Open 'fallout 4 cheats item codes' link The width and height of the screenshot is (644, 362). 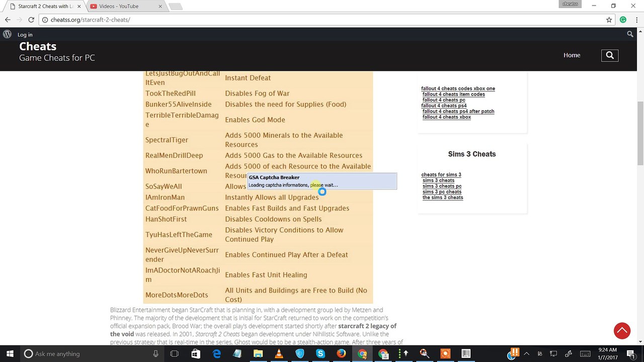coord(454,94)
